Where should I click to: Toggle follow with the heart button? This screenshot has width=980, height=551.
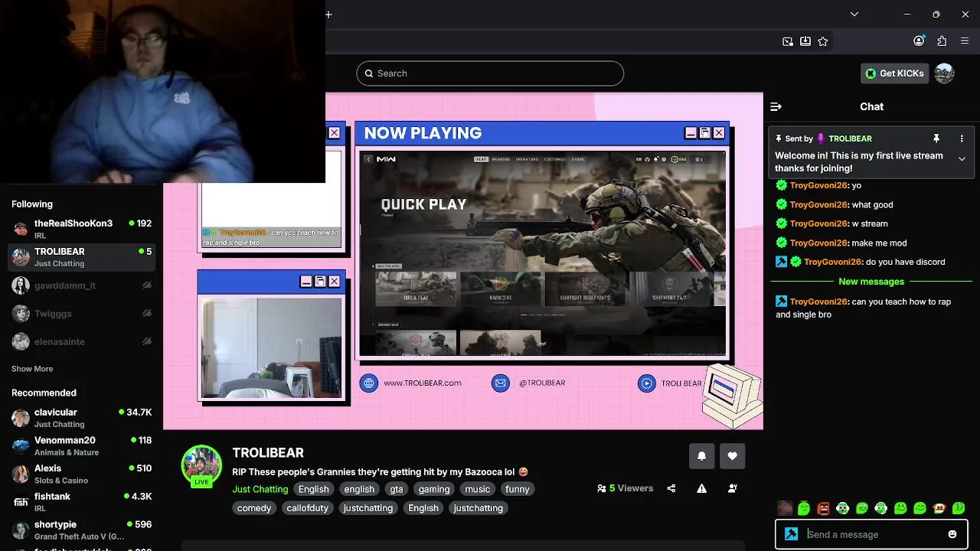click(x=732, y=456)
